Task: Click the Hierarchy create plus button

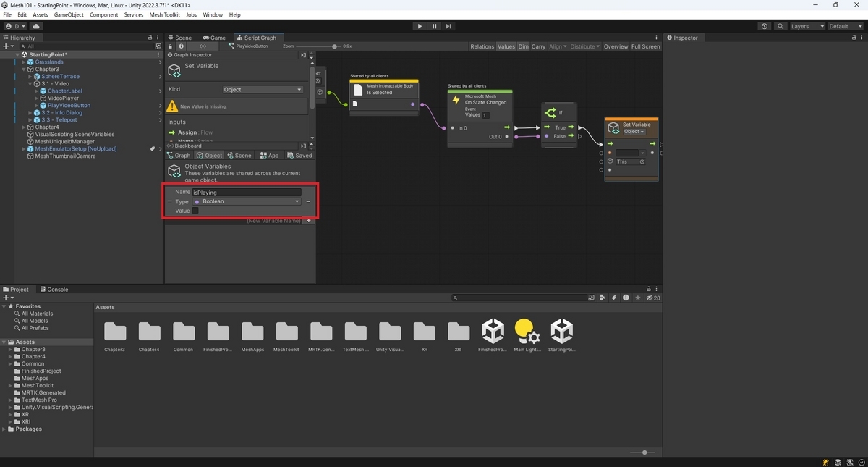Action: 7,46
